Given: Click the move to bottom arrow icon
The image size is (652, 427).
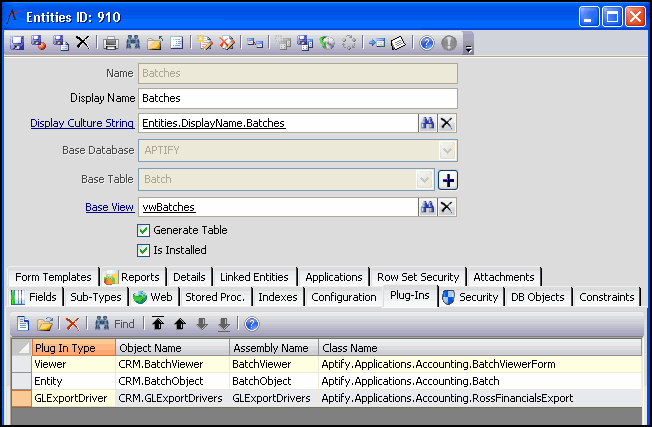Looking at the screenshot, I should (224, 324).
